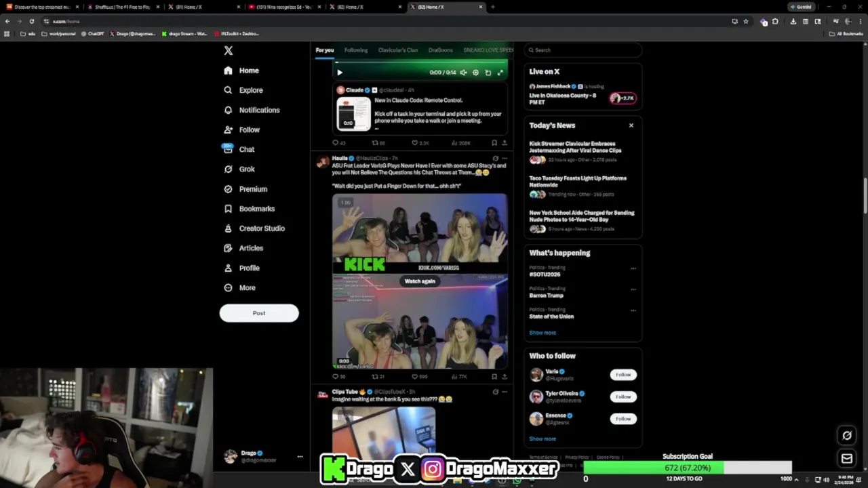Screen dimensions: 868x488
Task: Open Grok explain on Haulis post
Action: click(495, 158)
